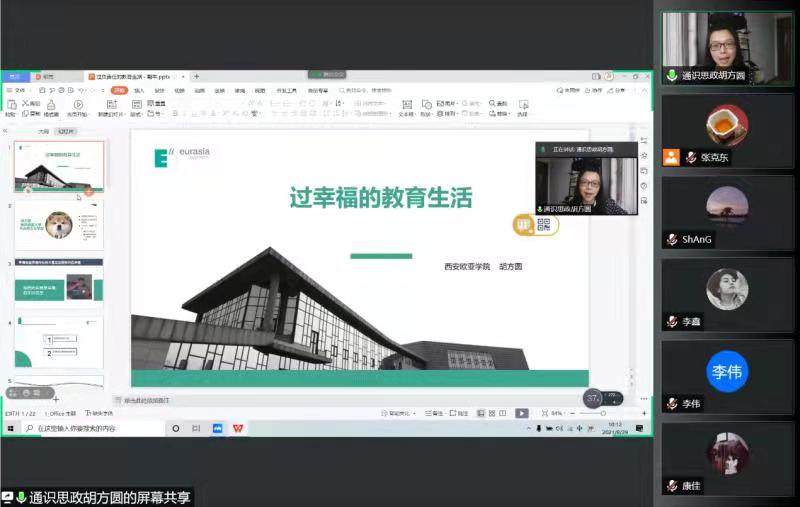Click the Select tool icon in ribbon

coord(522,106)
